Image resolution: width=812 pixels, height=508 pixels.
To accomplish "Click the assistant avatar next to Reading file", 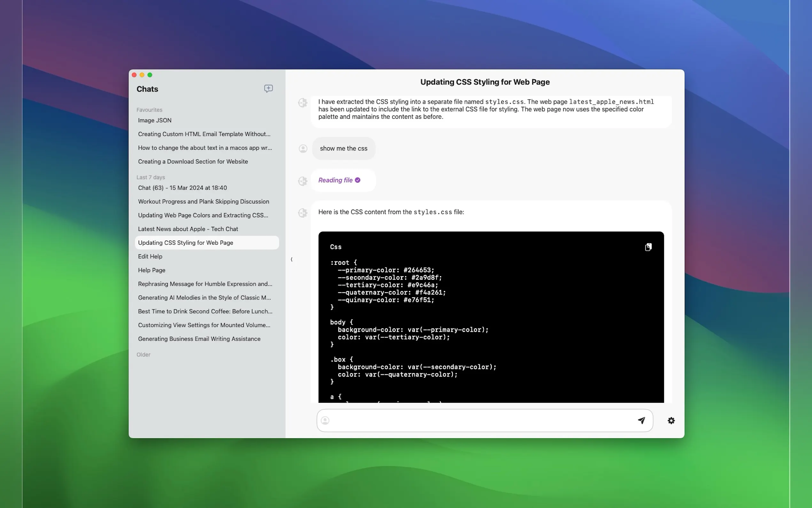I will click(303, 181).
